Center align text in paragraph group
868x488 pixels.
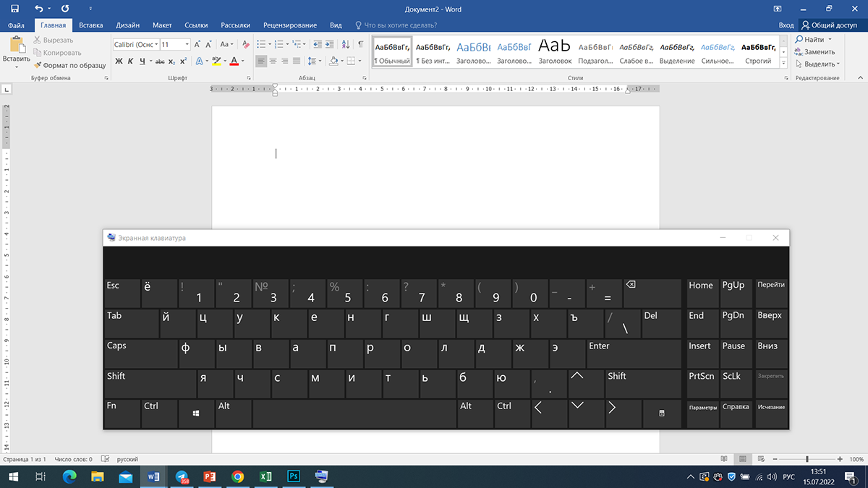tap(273, 61)
